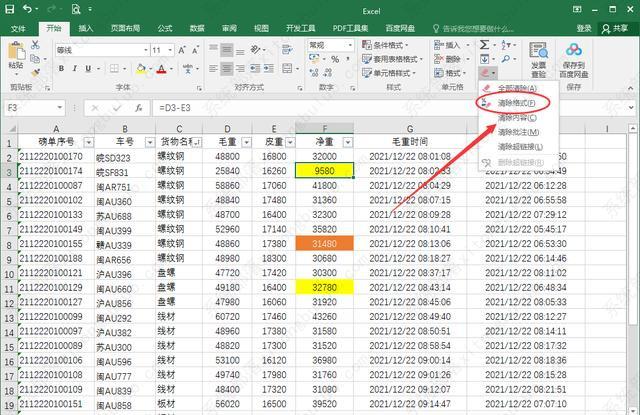Viewport: 640px width, 415px height.
Task: Click the Cut scissors icon
Action: (36, 43)
